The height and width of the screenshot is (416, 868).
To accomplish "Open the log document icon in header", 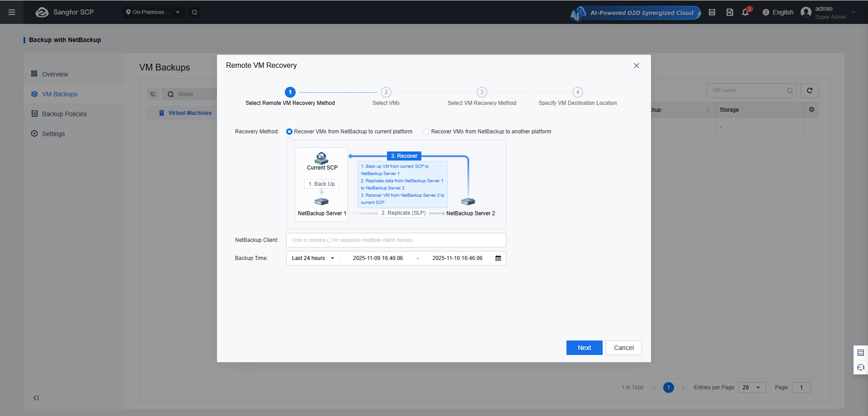I will pyautogui.click(x=730, y=12).
